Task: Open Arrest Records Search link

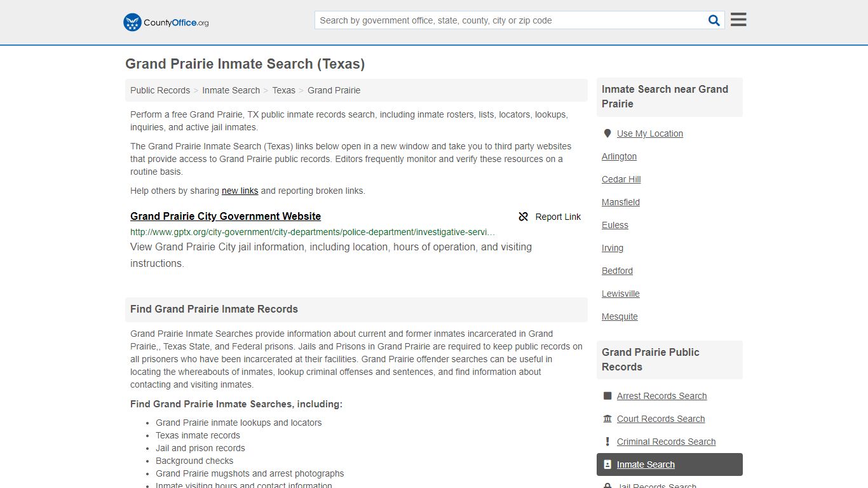Action: [x=661, y=396]
